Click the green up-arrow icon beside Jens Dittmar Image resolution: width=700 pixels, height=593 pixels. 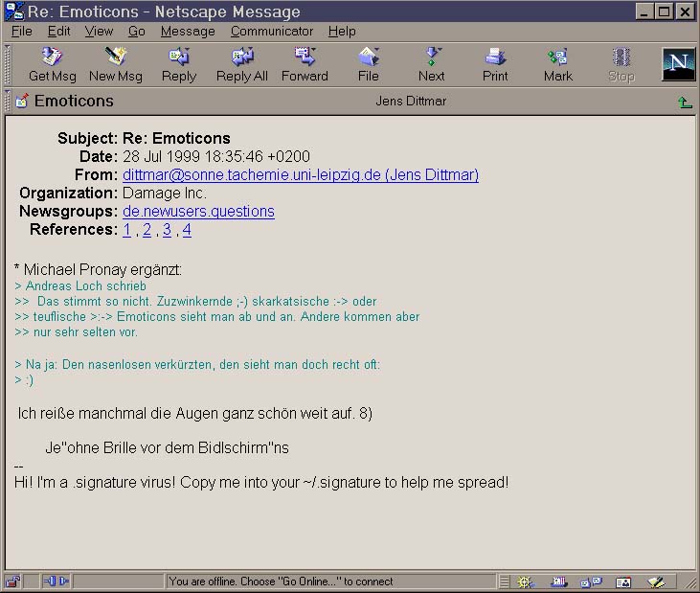coord(685,103)
